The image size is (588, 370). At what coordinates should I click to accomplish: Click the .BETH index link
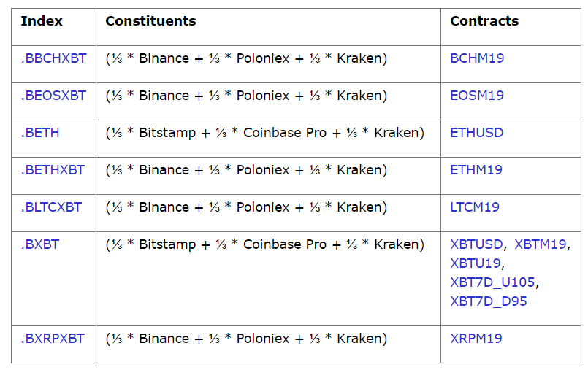[x=40, y=133]
